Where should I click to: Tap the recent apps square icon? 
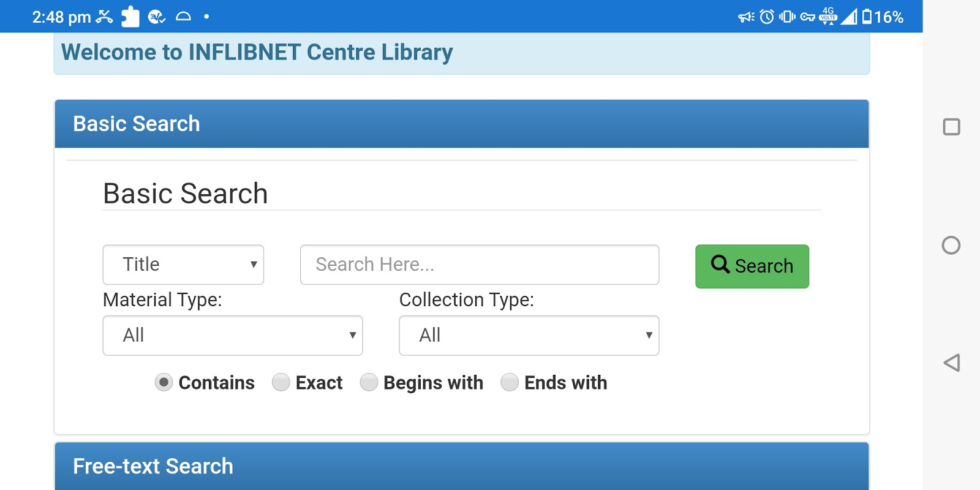point(951,127)
